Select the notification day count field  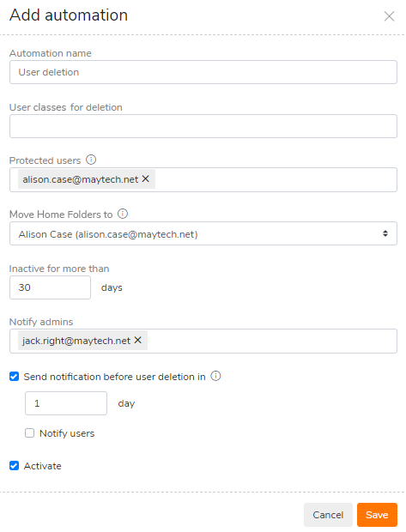[66, 403]
